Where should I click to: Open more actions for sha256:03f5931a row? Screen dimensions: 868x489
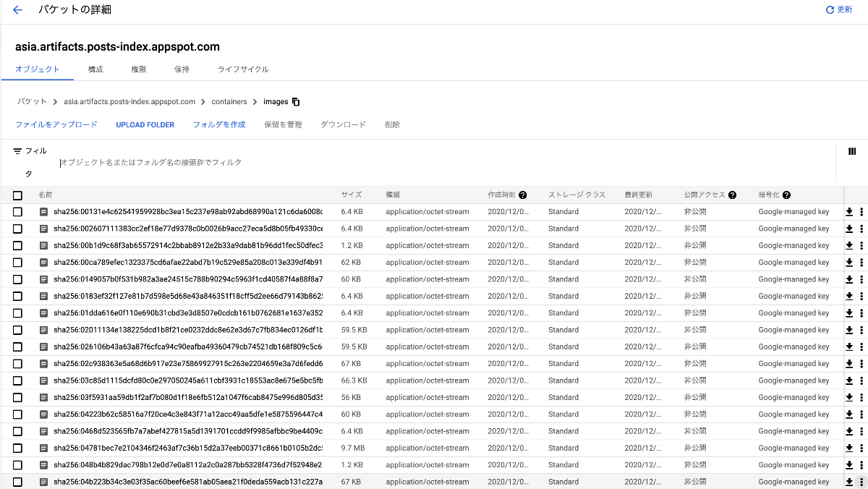point(861,398)
